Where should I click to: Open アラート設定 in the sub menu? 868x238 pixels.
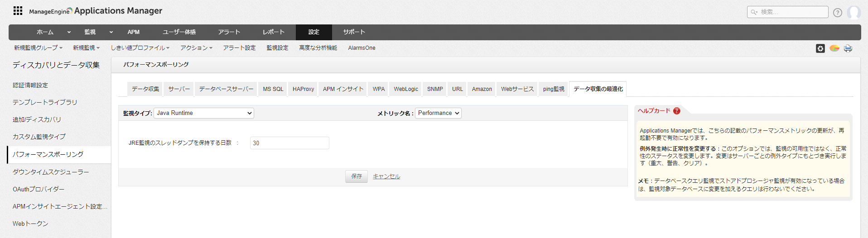(x=239, y=48)
